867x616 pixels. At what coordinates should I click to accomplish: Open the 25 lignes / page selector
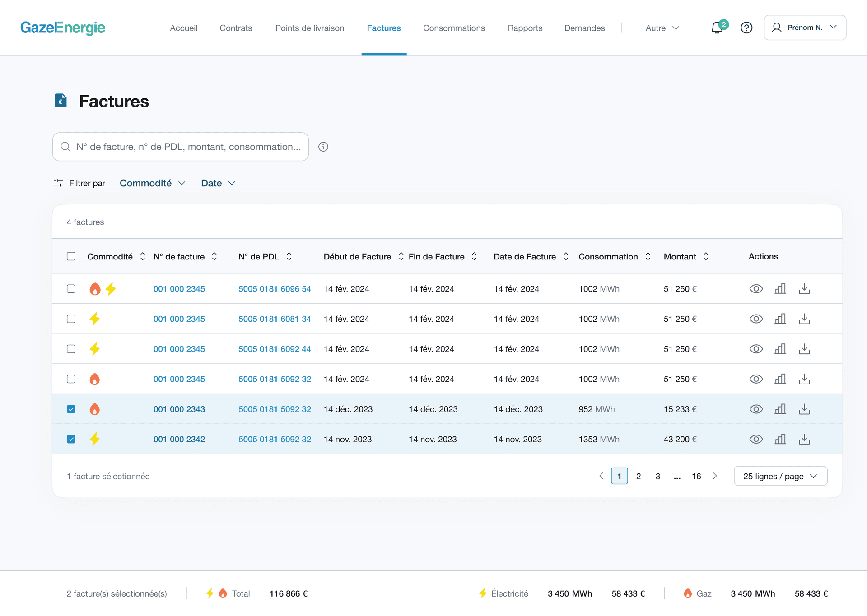click(x=780, y=476)
